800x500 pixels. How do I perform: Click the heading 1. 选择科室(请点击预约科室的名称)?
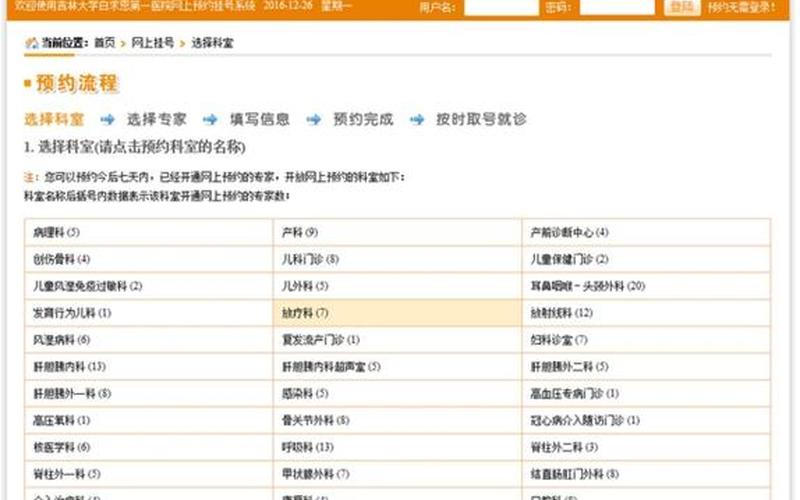pos(135,147)
